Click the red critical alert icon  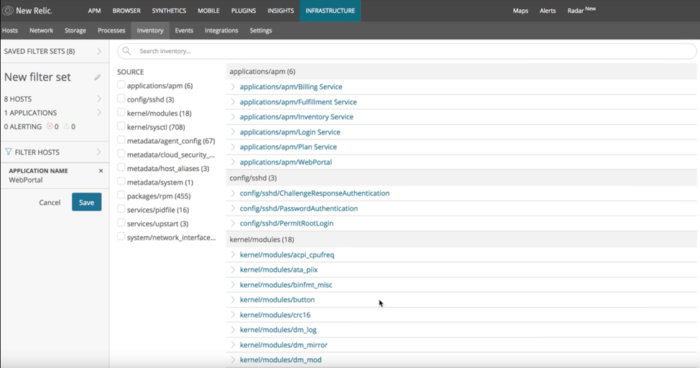pos(50,126)
